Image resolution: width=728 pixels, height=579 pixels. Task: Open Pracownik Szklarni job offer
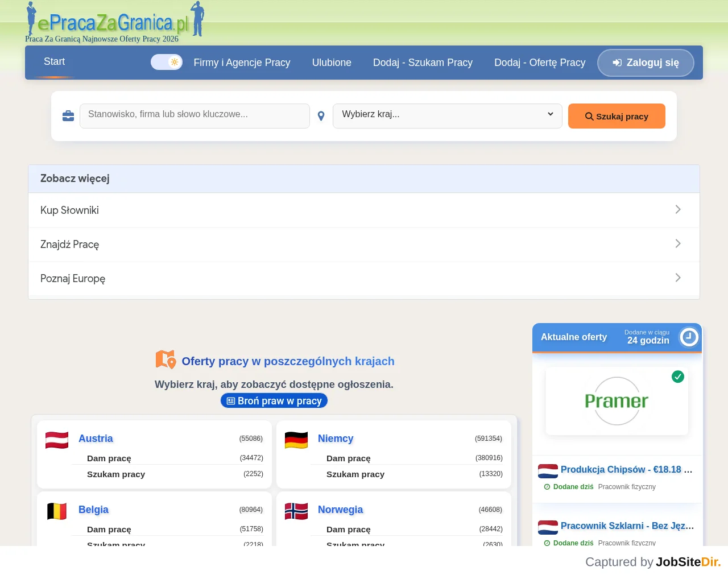[627, 526]
